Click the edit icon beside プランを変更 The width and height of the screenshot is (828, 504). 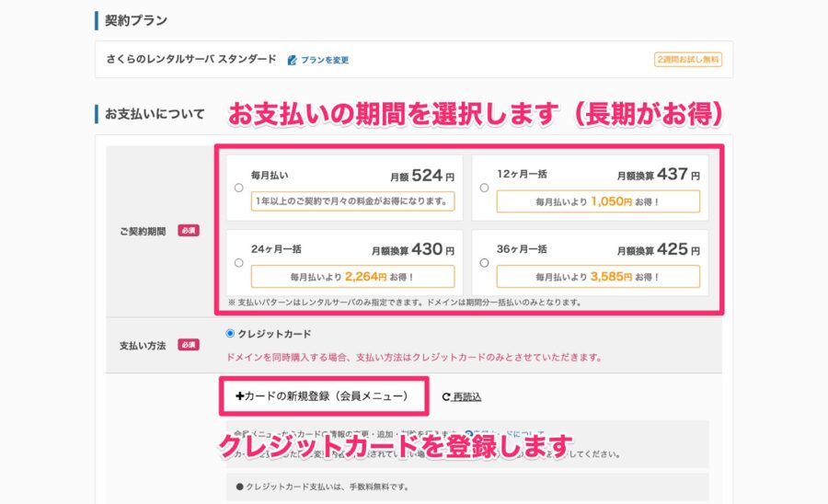coord(292,60)
